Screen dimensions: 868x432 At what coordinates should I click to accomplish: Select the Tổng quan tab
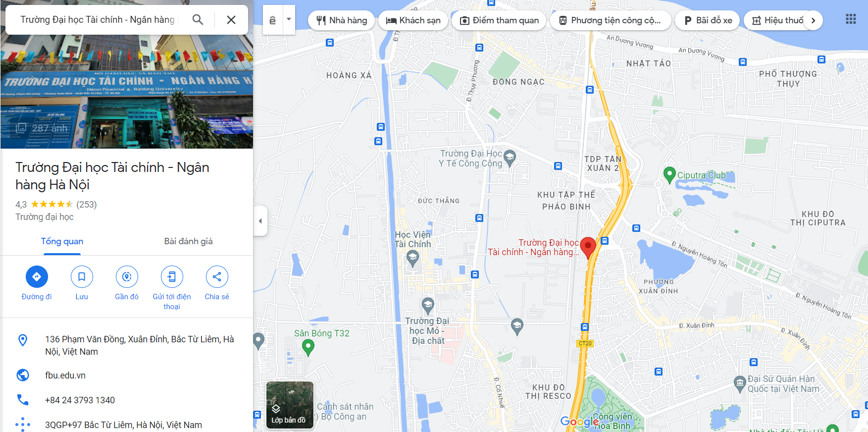(x=62, y=241)
